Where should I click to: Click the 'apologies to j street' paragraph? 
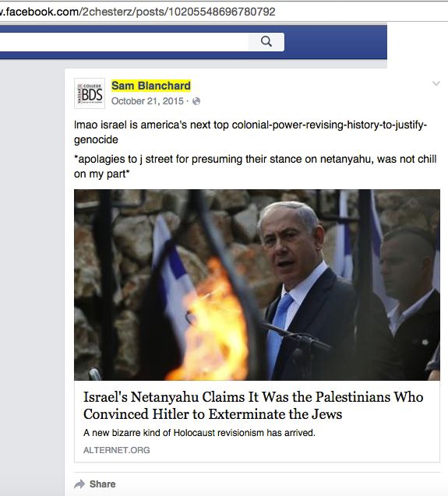click(x=256, y=167)
